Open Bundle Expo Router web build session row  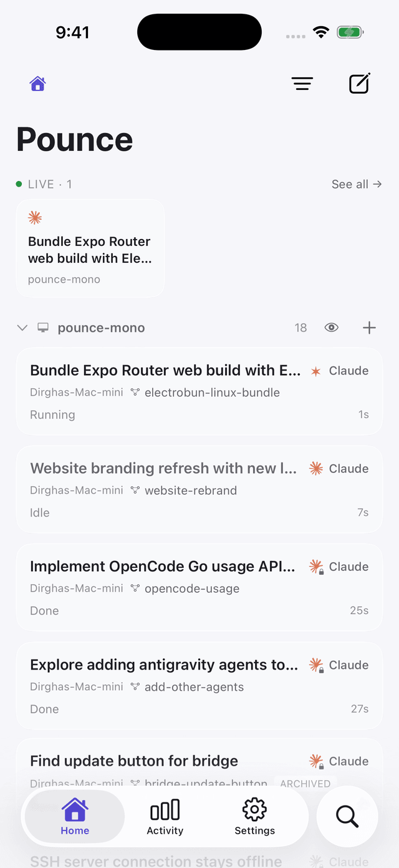click(199, 391)
